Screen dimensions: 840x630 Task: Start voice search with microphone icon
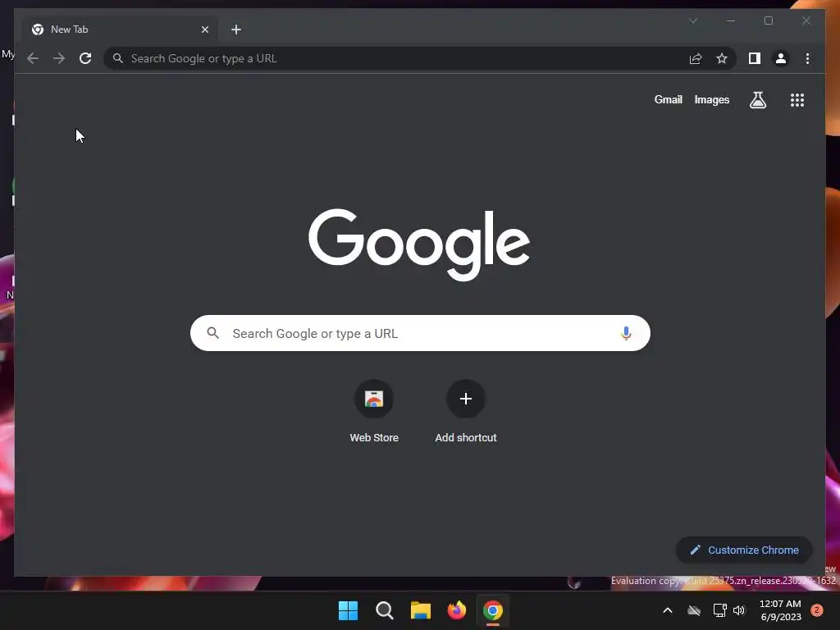pyautogui.click(x=626, y=333)
